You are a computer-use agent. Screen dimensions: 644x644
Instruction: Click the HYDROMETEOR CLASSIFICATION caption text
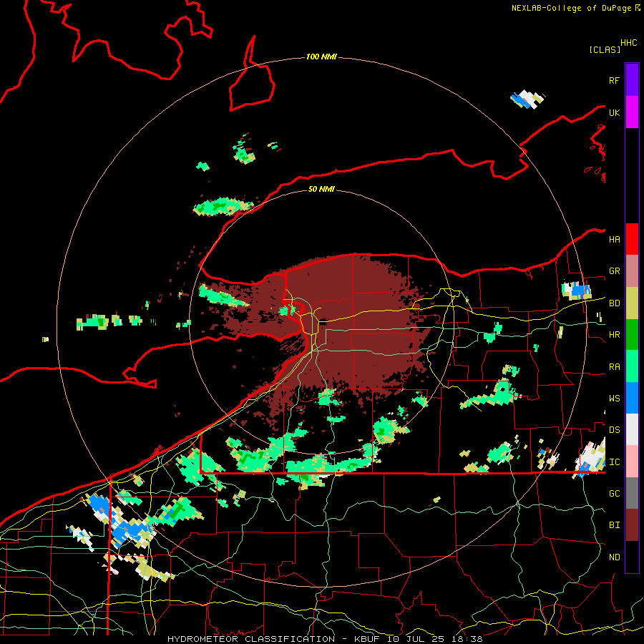click(x=251, y=639)
